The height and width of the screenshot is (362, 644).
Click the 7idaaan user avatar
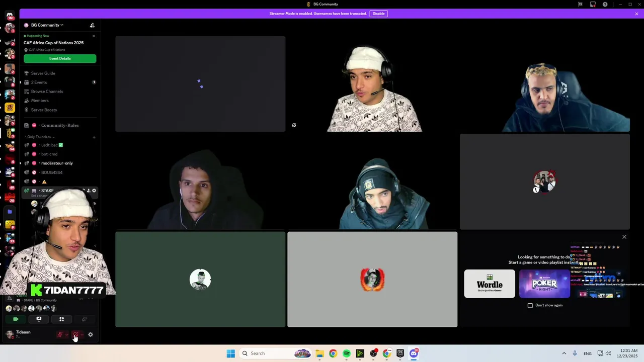10,334
